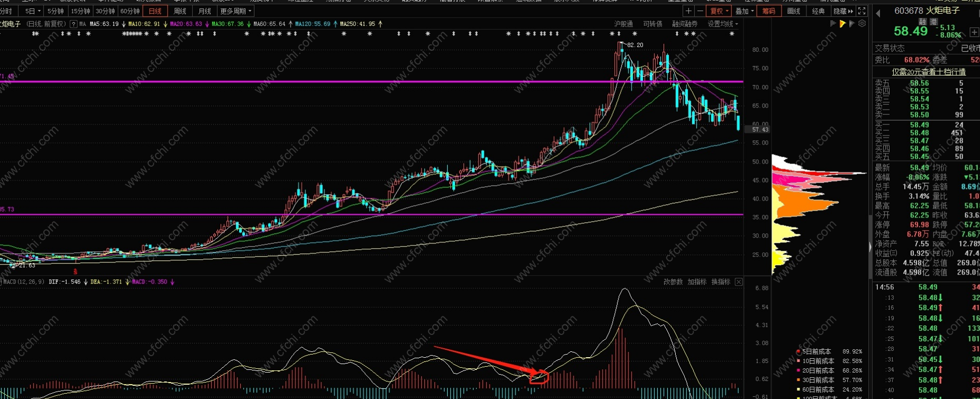Toggle 可转债 overlay
This screenshot has height=399, width=980.
652,24
